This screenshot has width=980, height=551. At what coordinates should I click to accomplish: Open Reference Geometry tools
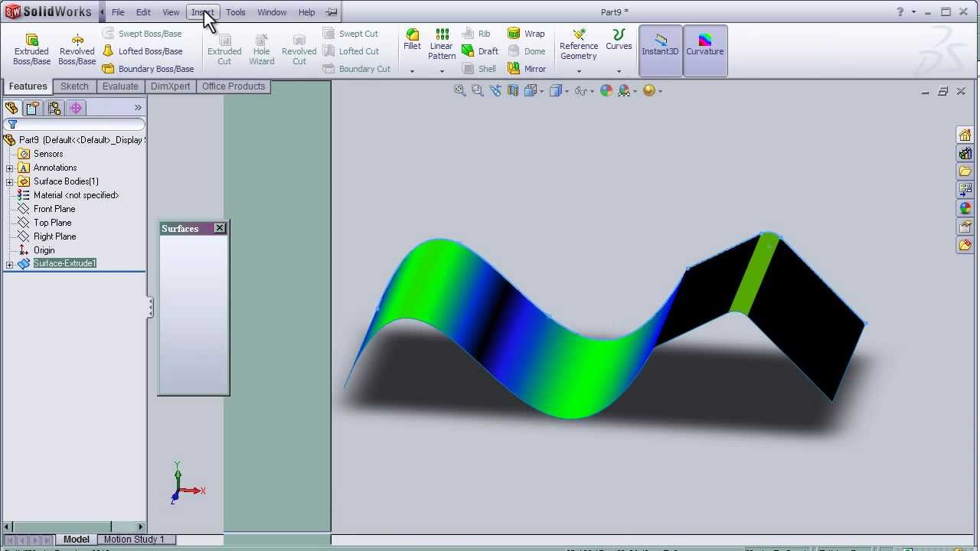[578, 44]
